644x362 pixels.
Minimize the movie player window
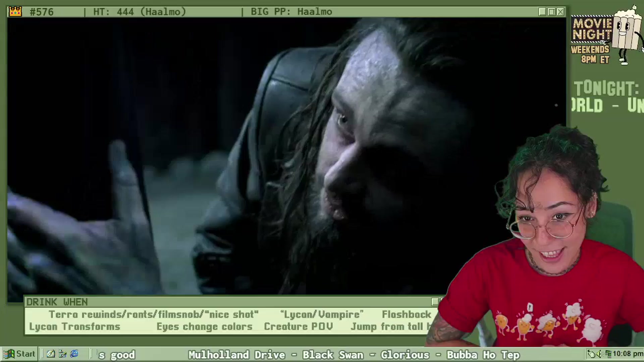(542, 12)
